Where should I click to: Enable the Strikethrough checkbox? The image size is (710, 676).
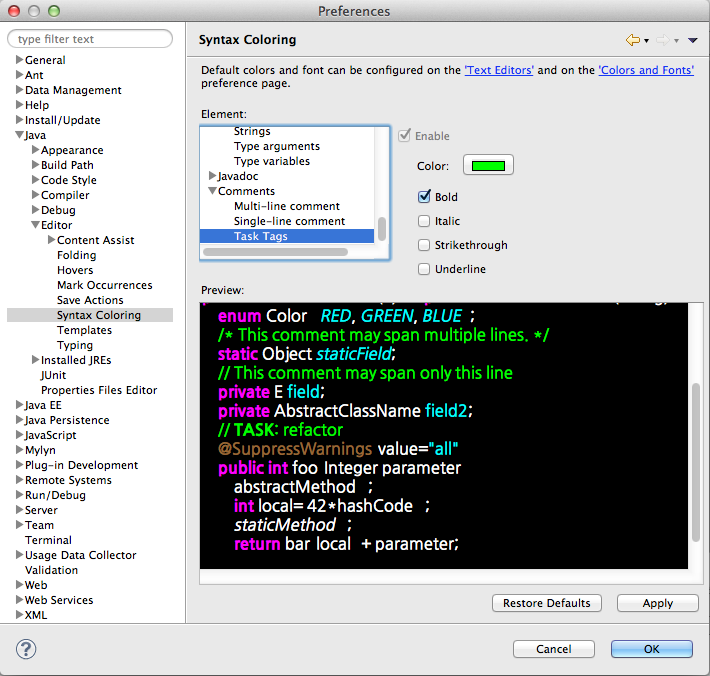point(424,245)
